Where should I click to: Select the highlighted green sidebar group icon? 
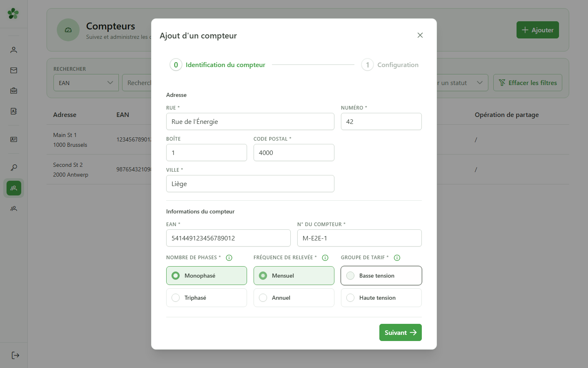[x=14, y=188]
